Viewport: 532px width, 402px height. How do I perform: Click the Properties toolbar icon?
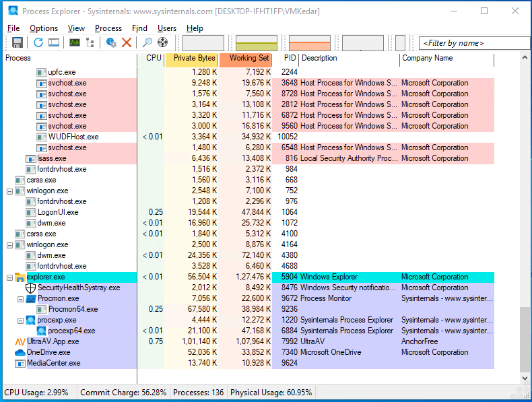click(x=111, y=42)
